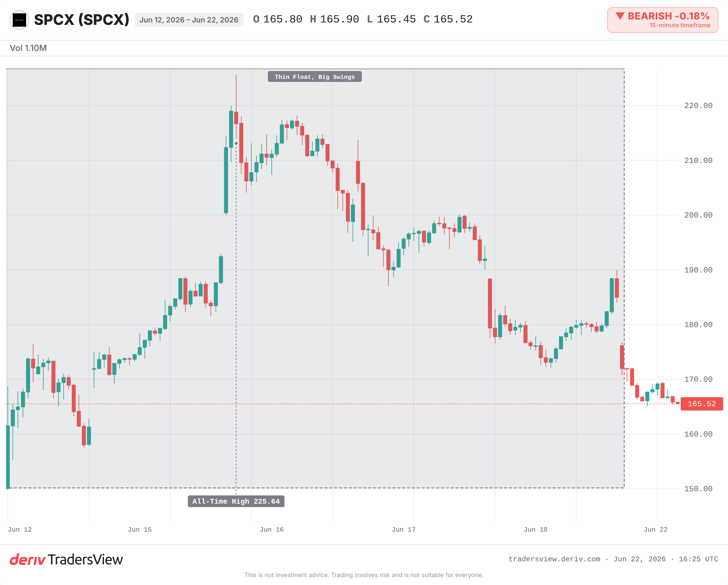Click the 190.00 price axis label
Viewport: 728px width, 585px height.
pyautogui.click(x=698, y=270)
